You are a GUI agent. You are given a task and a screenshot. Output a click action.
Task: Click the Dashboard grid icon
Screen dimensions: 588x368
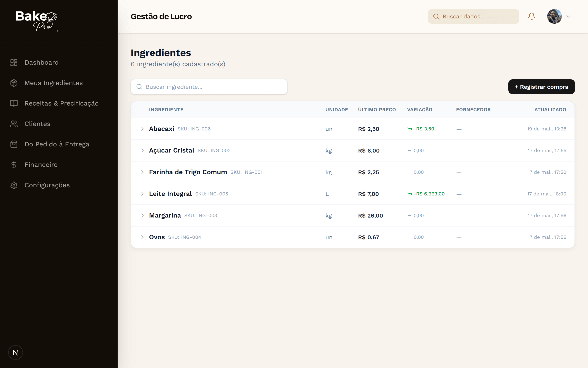(14, 63)
